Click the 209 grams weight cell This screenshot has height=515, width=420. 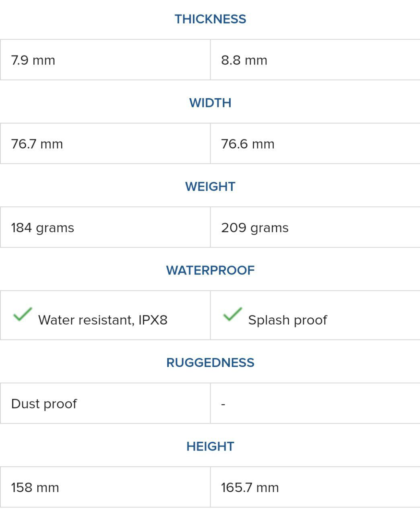(x=315, y=227)
